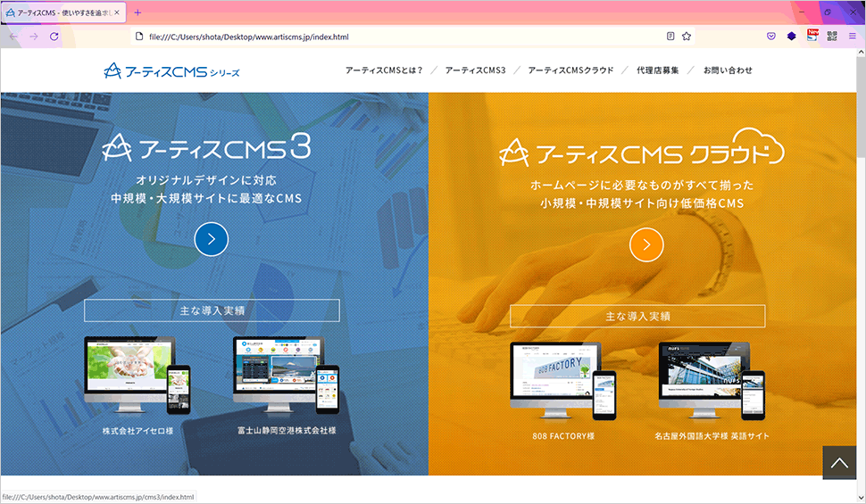Open the Pocket save icon
This screenshot has width=866, height=504.
click(x=771, y=37)
